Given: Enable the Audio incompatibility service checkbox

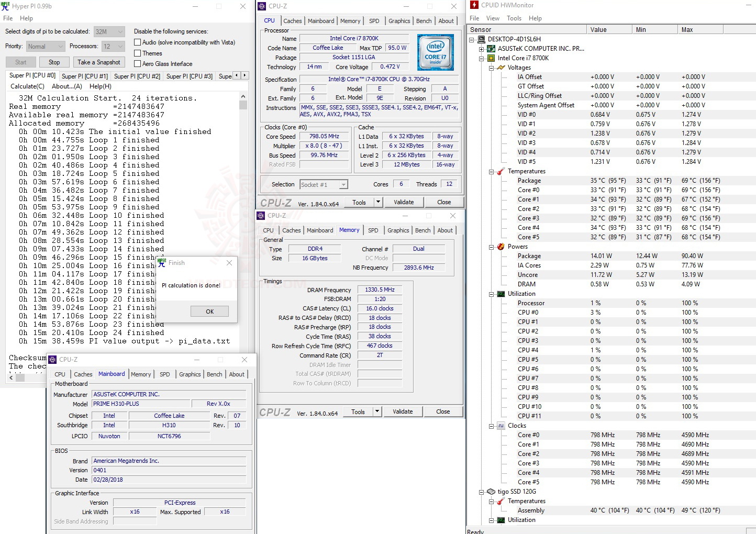Looking at the screenshot, I should (x=138, y=42).
